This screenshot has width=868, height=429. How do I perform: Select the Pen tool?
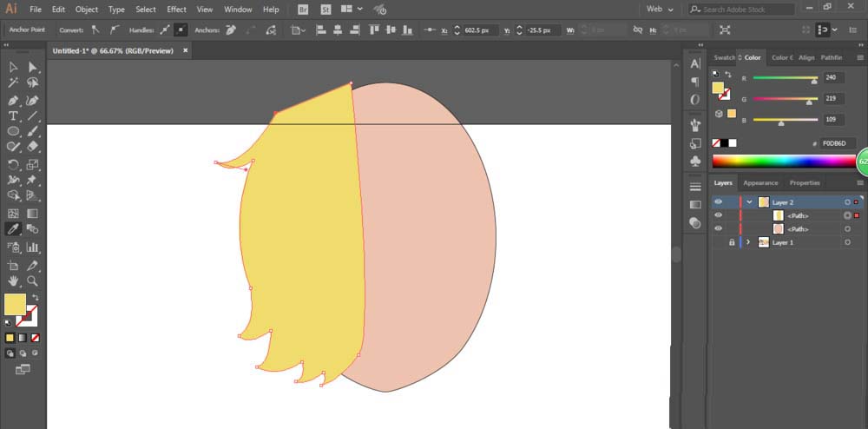coord(13,101)
